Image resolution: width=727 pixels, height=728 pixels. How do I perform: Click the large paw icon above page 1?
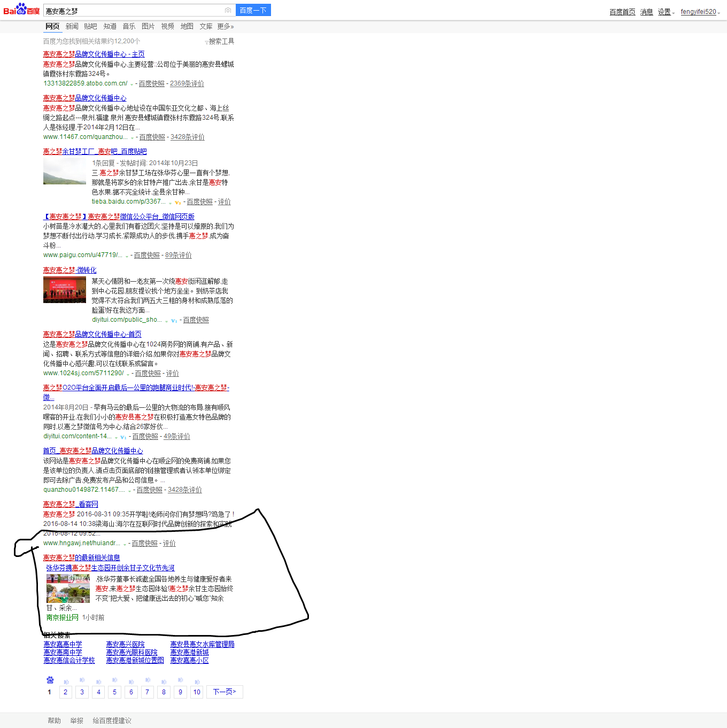point(50,680)
